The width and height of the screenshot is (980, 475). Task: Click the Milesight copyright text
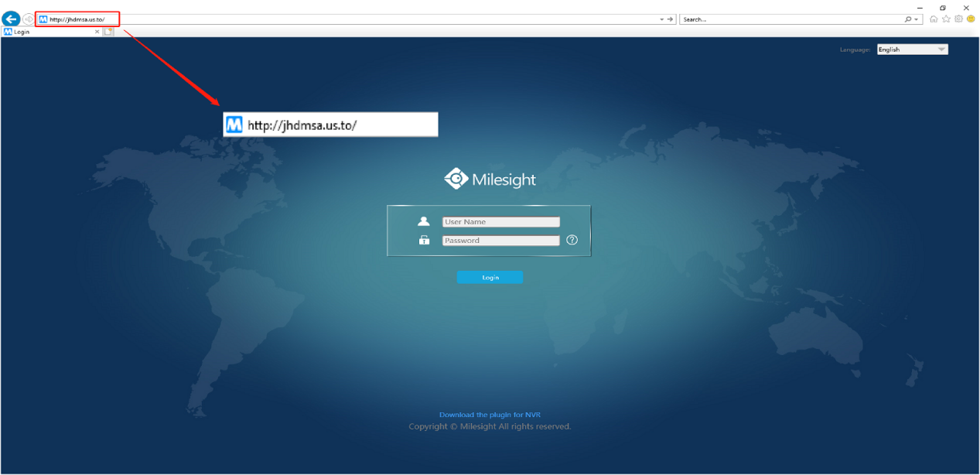(490, 426)
